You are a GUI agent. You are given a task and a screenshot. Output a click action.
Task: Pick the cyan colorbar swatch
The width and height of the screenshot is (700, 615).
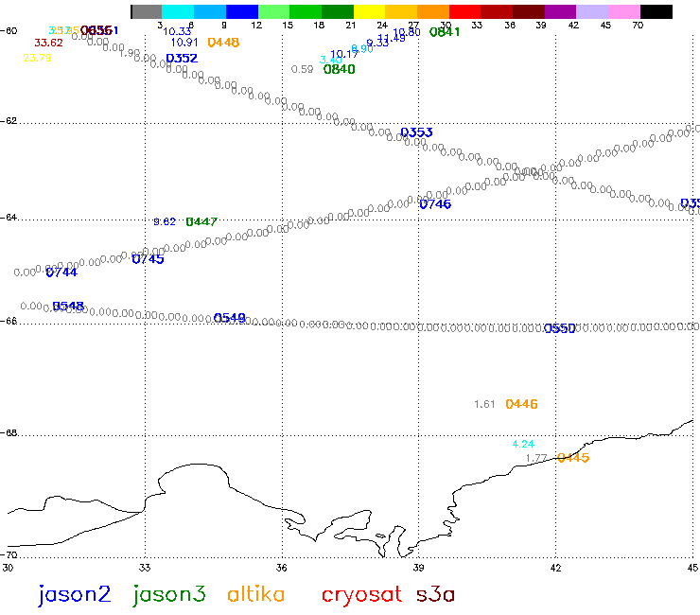[178, 12]
